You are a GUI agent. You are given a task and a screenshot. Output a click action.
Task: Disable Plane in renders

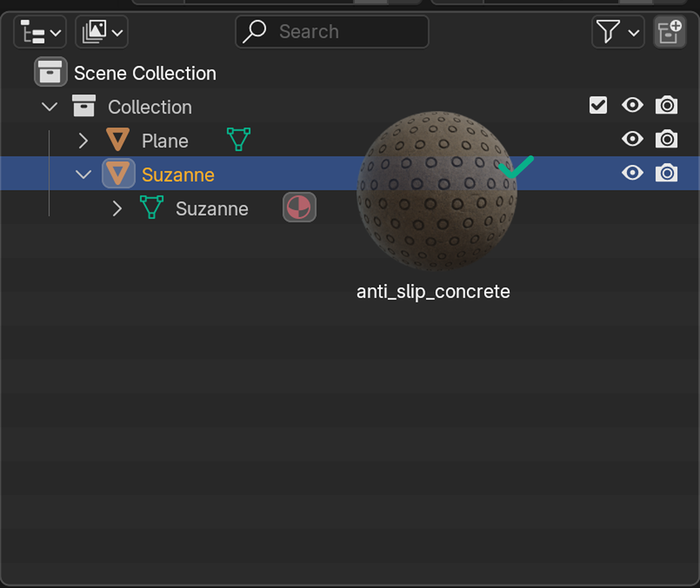coord(666,139)
